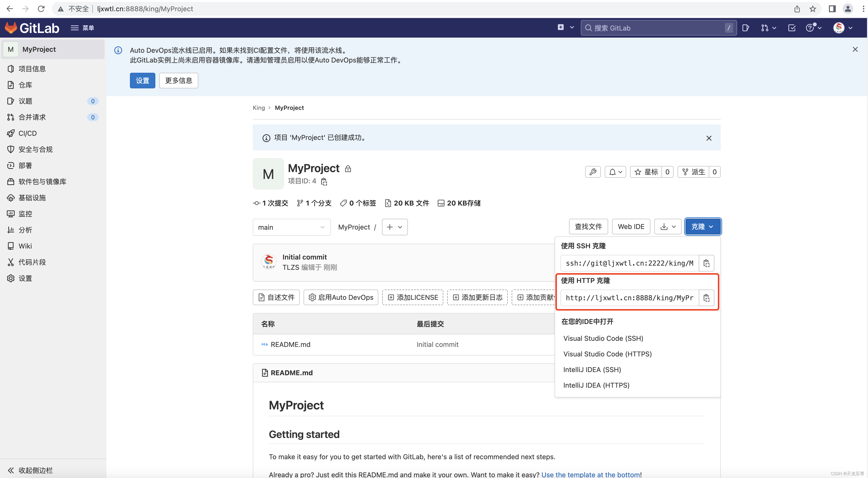Copy the HTTP clone URL
This screenshot has height=478, width=868.
tap(707, 298)
